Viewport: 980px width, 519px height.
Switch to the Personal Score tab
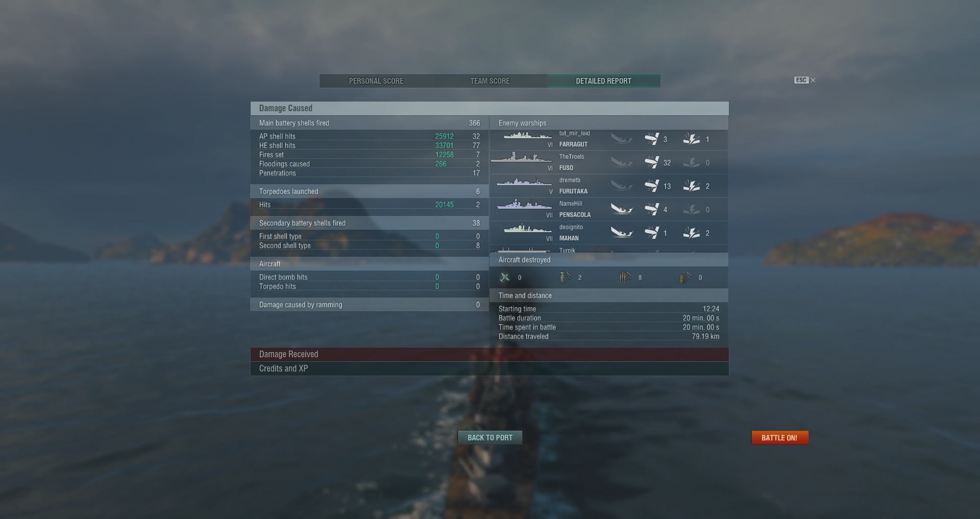click(x=376, y=81)
